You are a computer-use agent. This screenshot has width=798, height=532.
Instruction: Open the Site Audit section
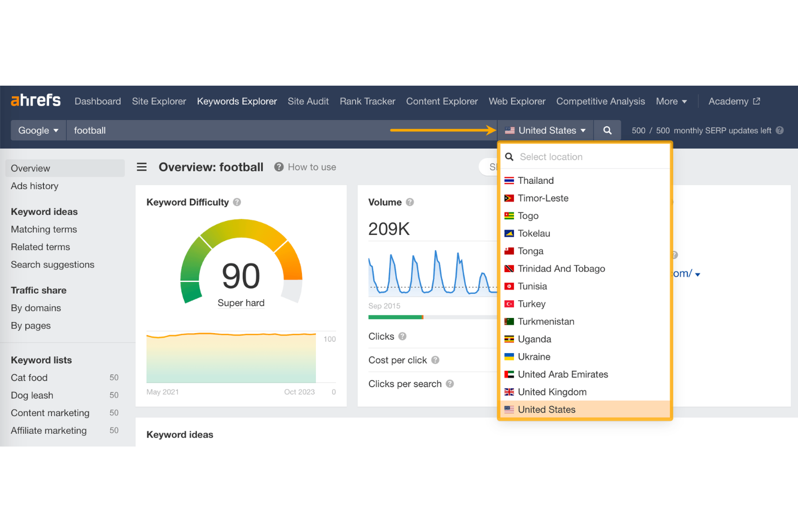(x=308, y=101)
